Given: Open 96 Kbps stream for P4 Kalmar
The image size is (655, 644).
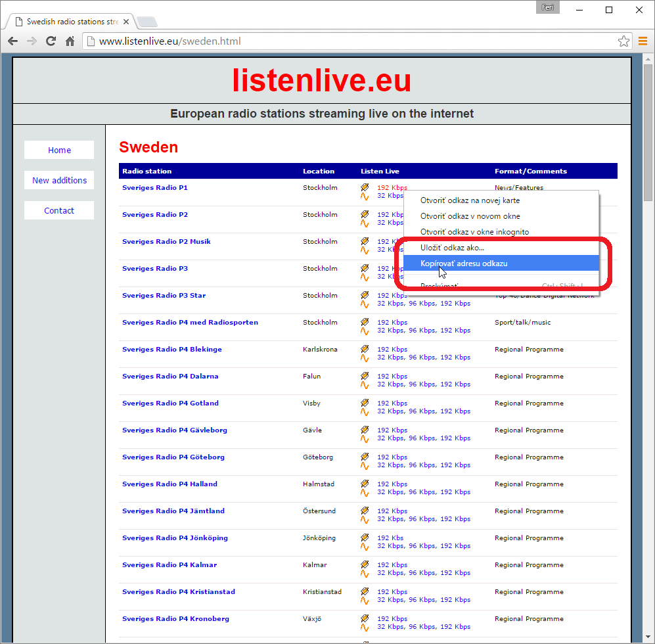Looking at the screenshot, I should click(422, 573).
